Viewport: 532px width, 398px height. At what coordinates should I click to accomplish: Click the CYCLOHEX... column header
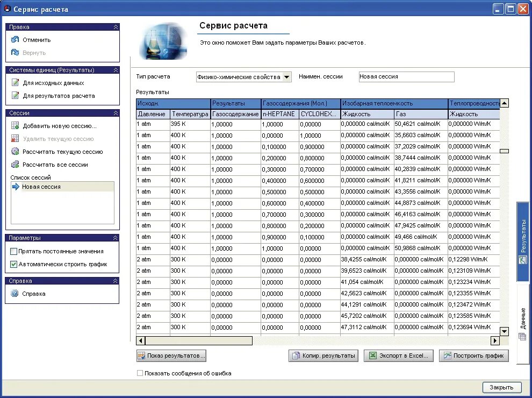320,114
